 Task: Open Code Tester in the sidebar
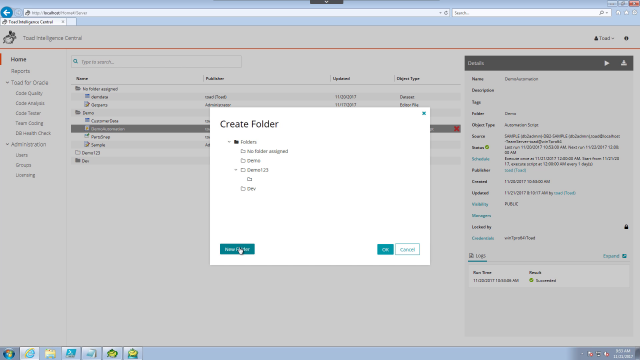point(28,113)
